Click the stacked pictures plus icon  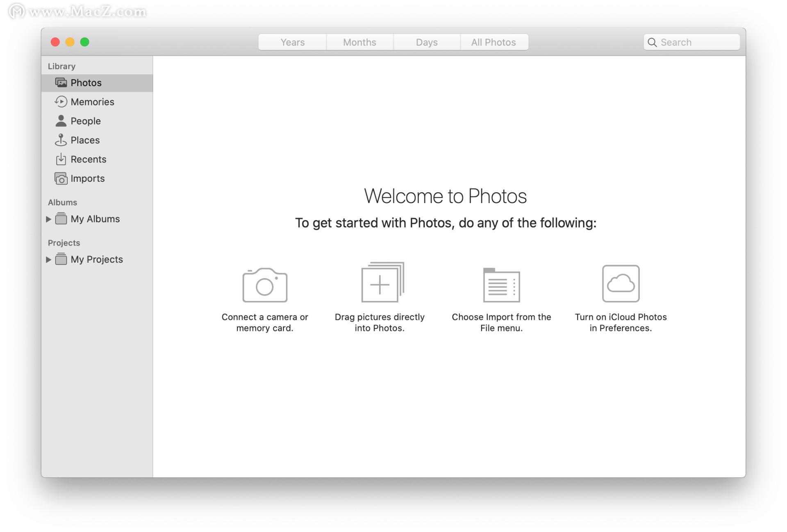tap(382, 283)
